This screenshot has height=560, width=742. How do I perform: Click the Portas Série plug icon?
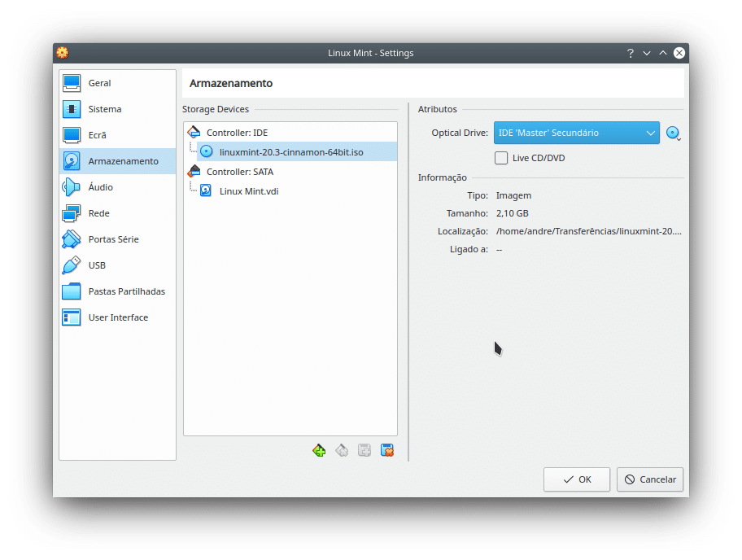[x=72, y=239]
